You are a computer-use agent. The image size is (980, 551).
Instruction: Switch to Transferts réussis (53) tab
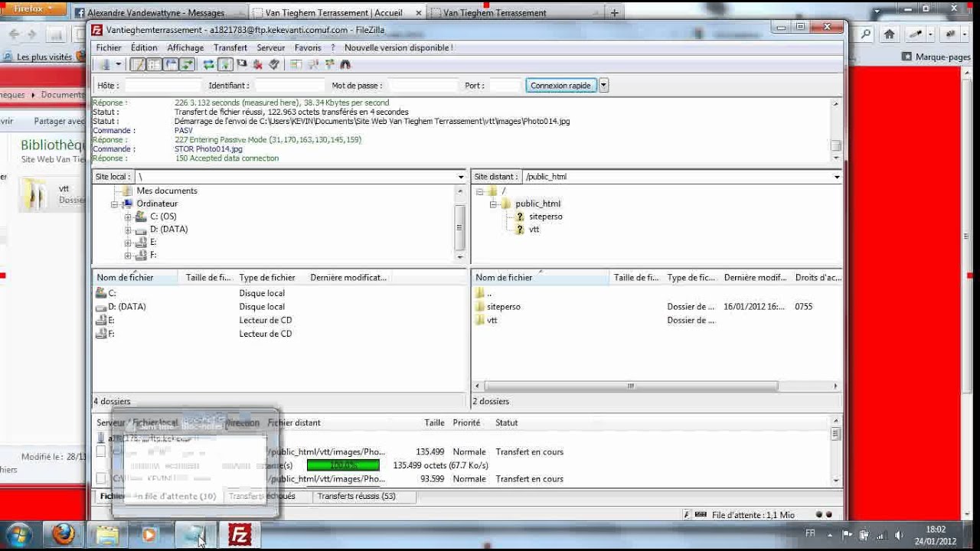[x=357, y=496]
